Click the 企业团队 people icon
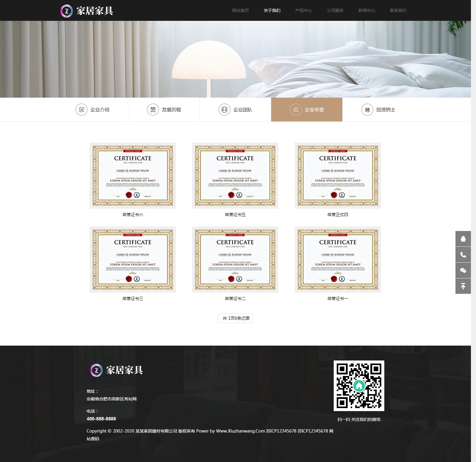Screen dimensions: 476x462 pyautogui.click(x=224, y=110)
